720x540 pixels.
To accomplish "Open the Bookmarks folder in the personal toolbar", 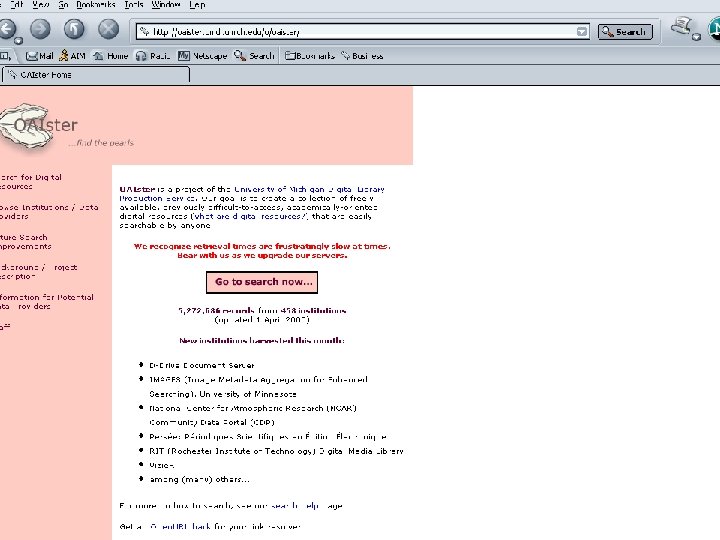I will pyautogui.click(x=309, y=56).
